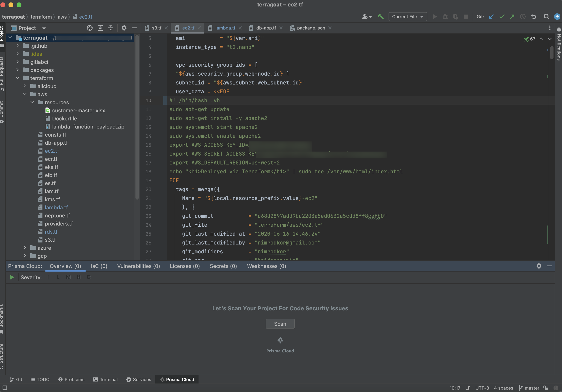Toggle Low severity filter L
This screenshot has width=562, height=392.
click(58, 277)
